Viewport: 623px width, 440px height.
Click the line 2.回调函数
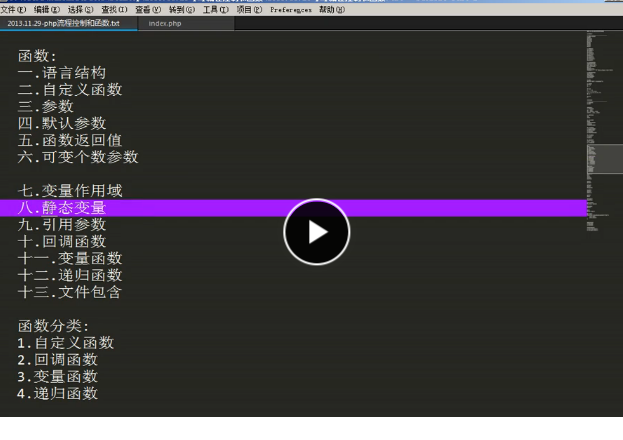click(x=58, y=360)
